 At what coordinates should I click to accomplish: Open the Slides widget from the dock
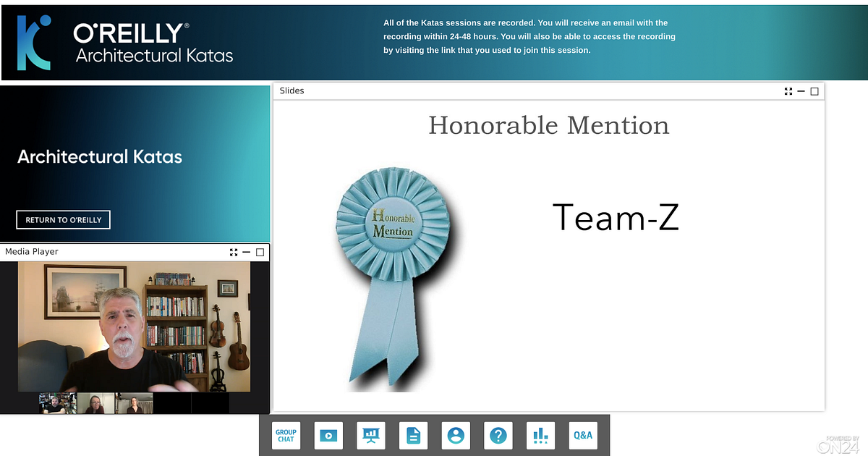tap(370, 435)
